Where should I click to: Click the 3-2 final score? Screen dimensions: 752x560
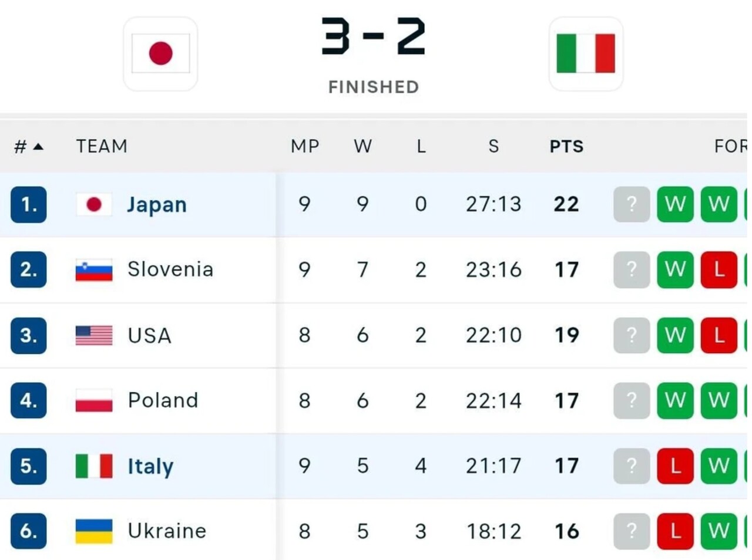click(x=374, y=36)
